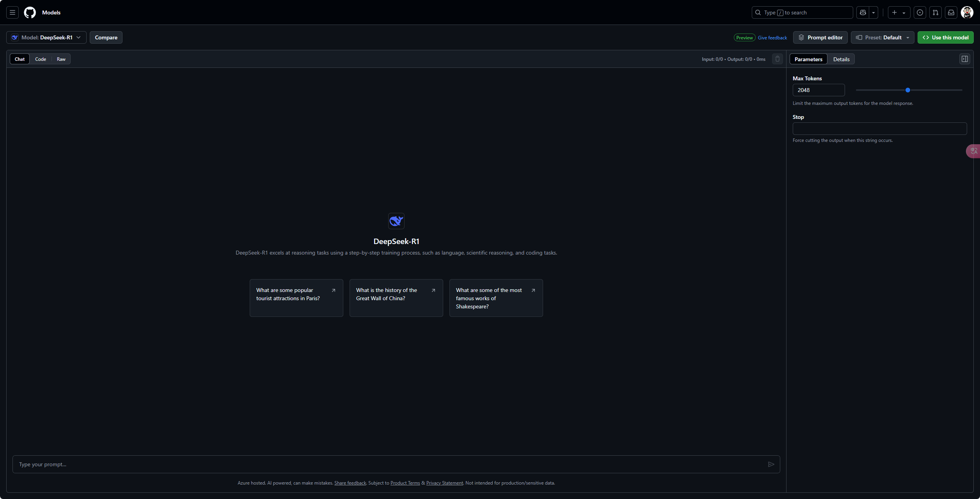Screen dimensions: 980x499
Task: Switch to the Code tab
Action: point(41,59)
